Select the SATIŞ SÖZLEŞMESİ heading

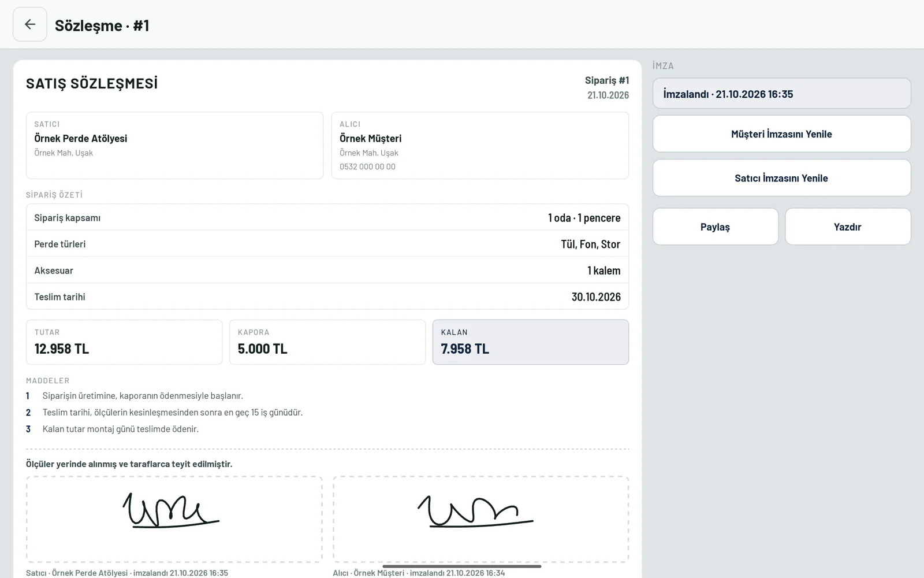pyautogui.click(x=92, y=84)
